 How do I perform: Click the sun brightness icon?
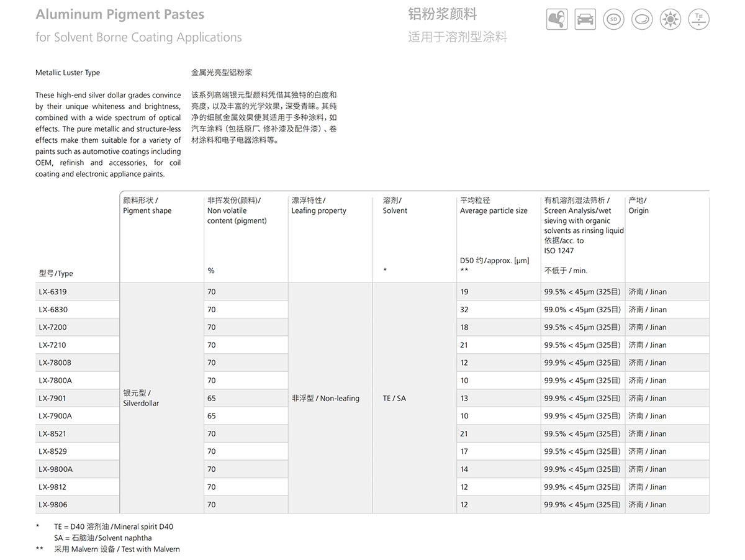(x=670, y=19)
